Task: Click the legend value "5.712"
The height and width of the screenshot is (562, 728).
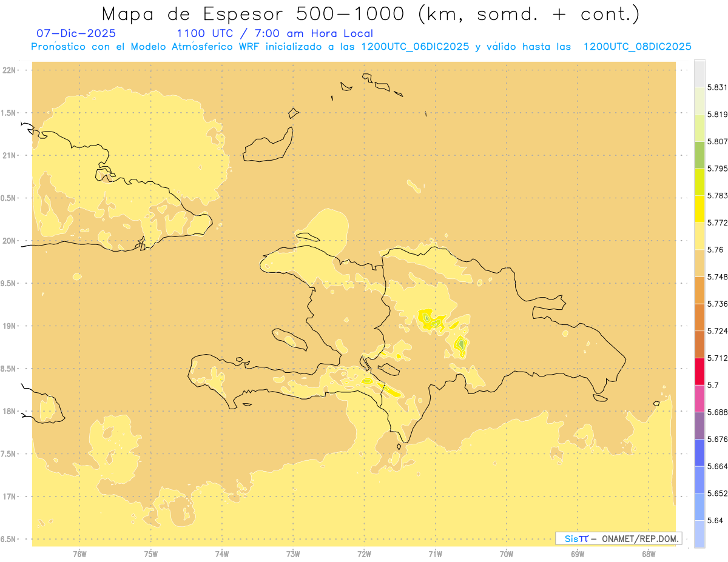Action: [x=717, y=358]
